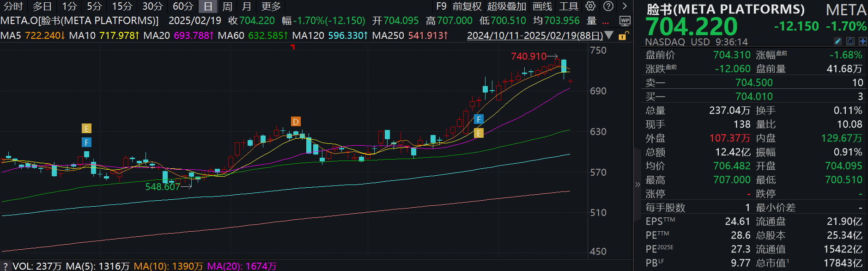Select the 1分 one-minute period
This screenshot has height=271, width=868.
[x=69, y=6]
